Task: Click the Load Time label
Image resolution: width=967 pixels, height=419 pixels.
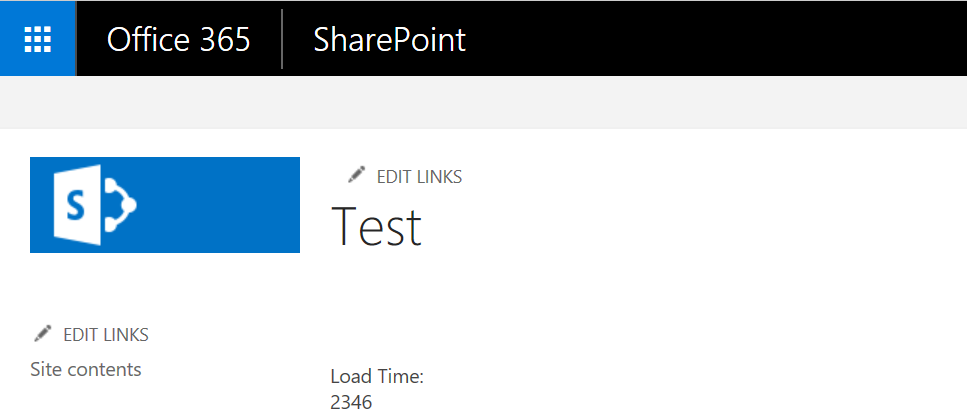Action: pyautogui.click(x=377, y=377)
